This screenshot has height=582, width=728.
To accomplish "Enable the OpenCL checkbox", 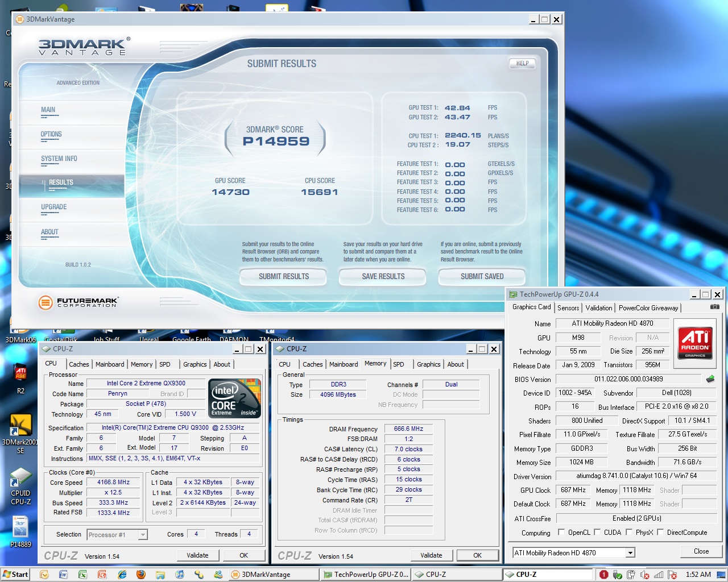I will coord(561,533).
